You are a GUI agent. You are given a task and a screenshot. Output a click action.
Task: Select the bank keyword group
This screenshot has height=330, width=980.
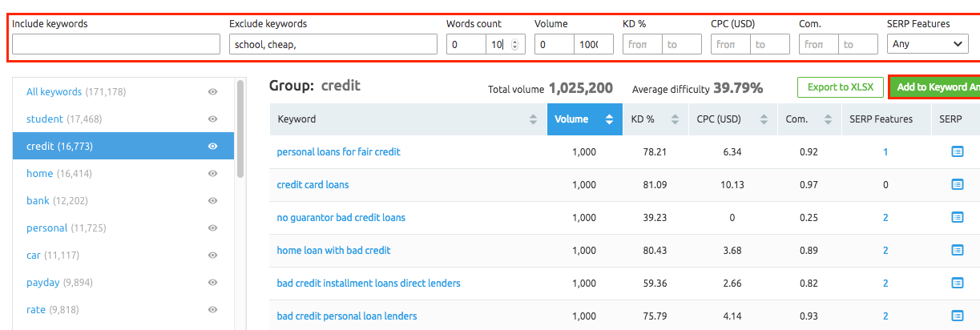[123, 201]
